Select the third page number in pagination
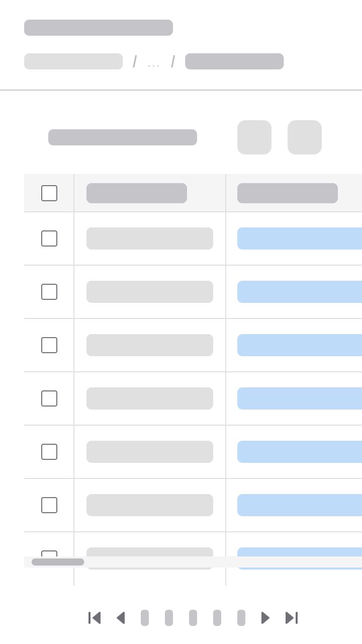Image resolution: width=362 pixels, height=644 pixels. [193, 618]
